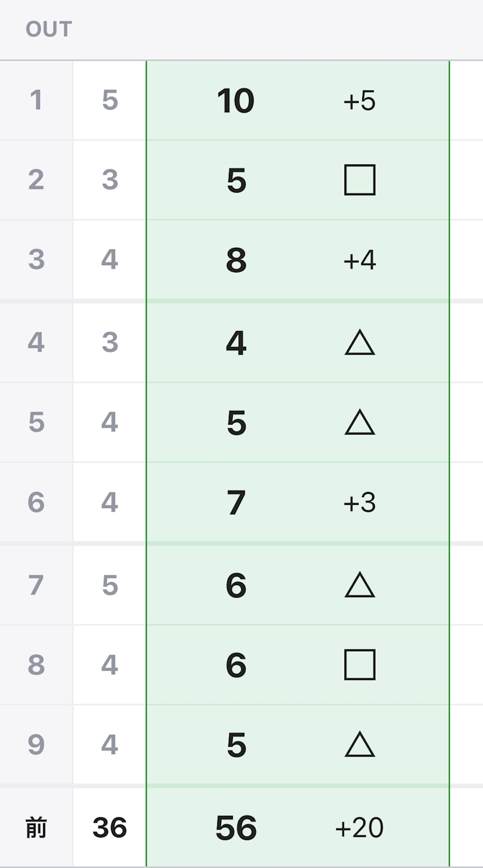
Task: Select the square symbol on hole 8
Action: [360, 665]
